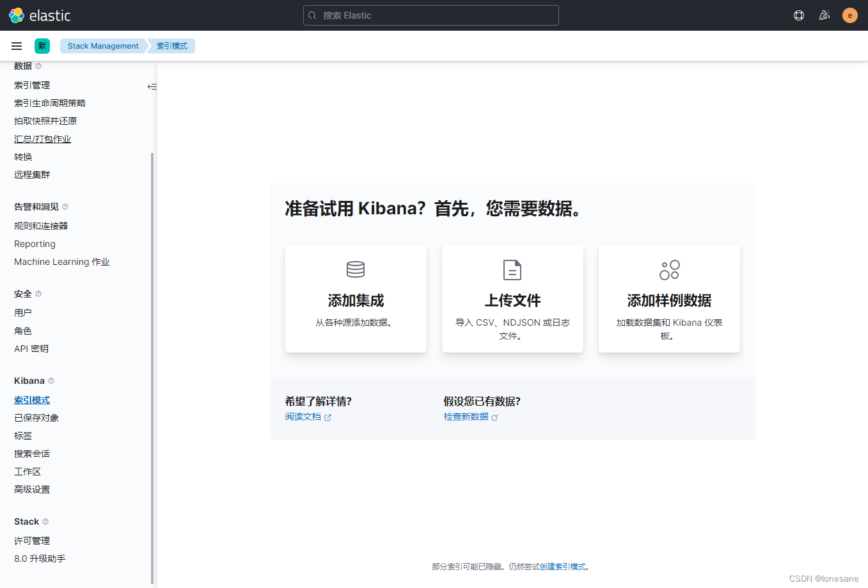Image resolution: width=868 pixels, height=588 pixels.
Task: Open 索引生命周期策略 in the sidebar
Action: (50, 103)
